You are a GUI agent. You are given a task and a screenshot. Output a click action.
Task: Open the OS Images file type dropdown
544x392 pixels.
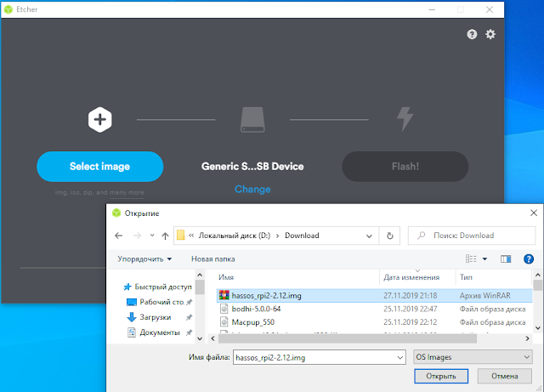[473, 357]
